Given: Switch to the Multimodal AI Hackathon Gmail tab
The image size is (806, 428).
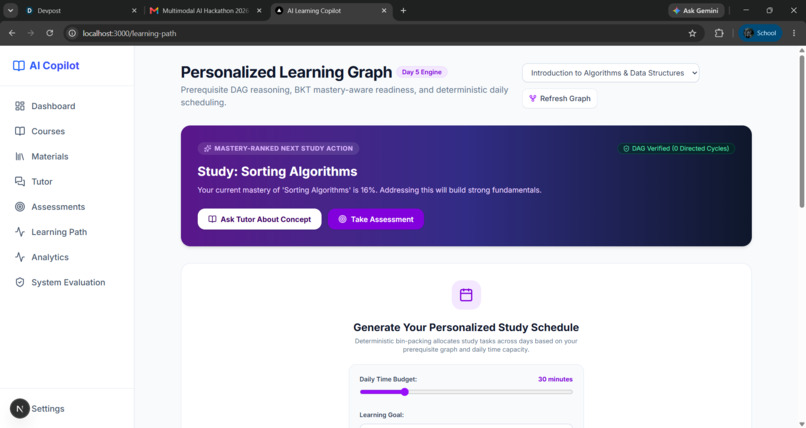Looking at the screenshot, I should pos(205,10).
